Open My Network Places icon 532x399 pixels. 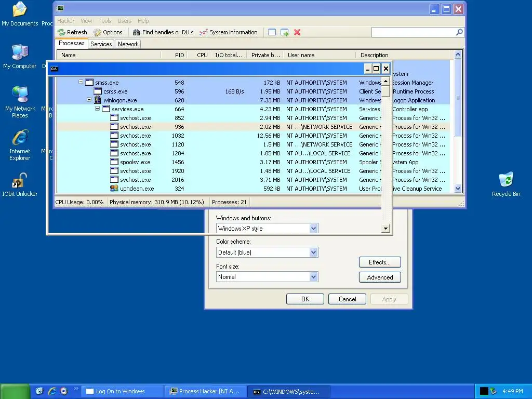pos(20,102)
